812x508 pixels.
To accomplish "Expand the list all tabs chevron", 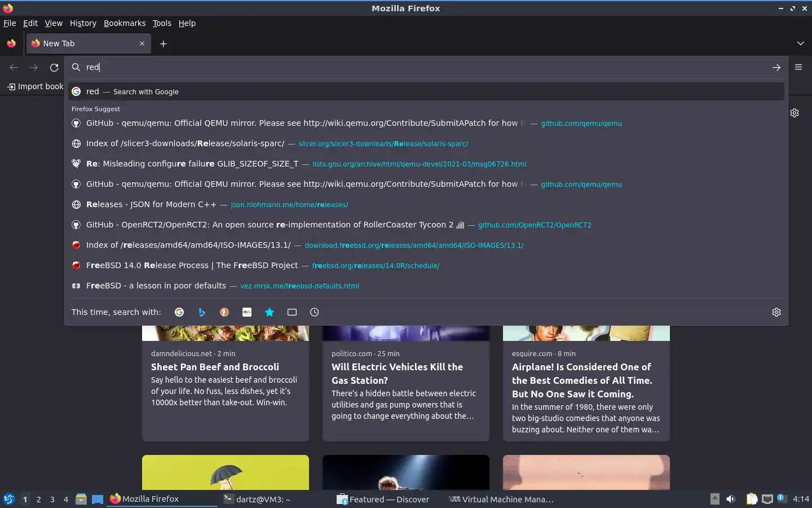I will [x=801, y=43].
